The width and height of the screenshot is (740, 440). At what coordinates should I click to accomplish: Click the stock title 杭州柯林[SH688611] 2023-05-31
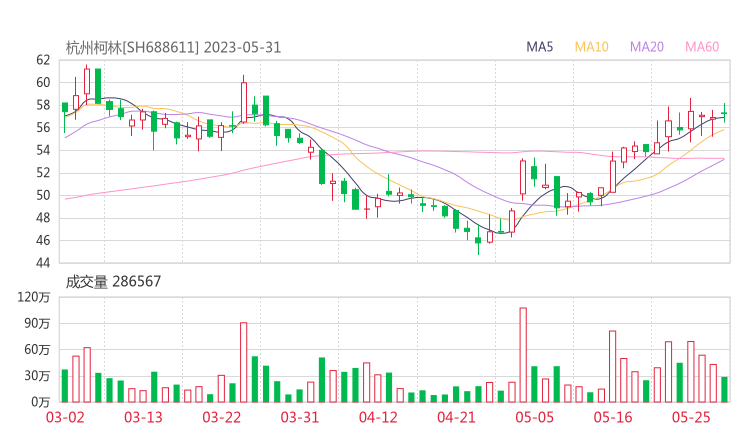point(173,47)
